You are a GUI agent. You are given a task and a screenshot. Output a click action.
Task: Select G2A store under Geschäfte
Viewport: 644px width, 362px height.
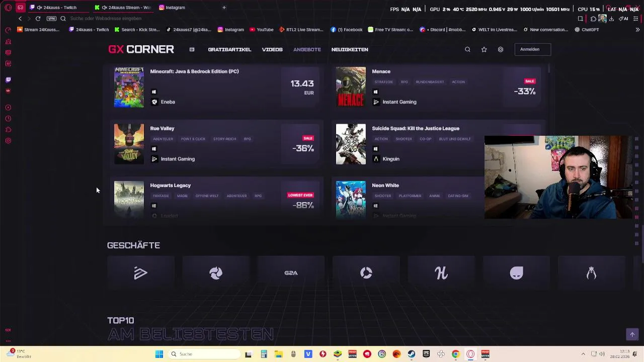[291, 273]
